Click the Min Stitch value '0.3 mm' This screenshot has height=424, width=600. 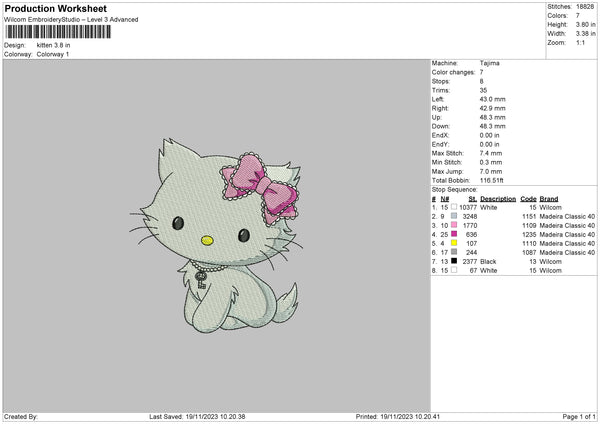pyautogui.click(x=491, y=162)
